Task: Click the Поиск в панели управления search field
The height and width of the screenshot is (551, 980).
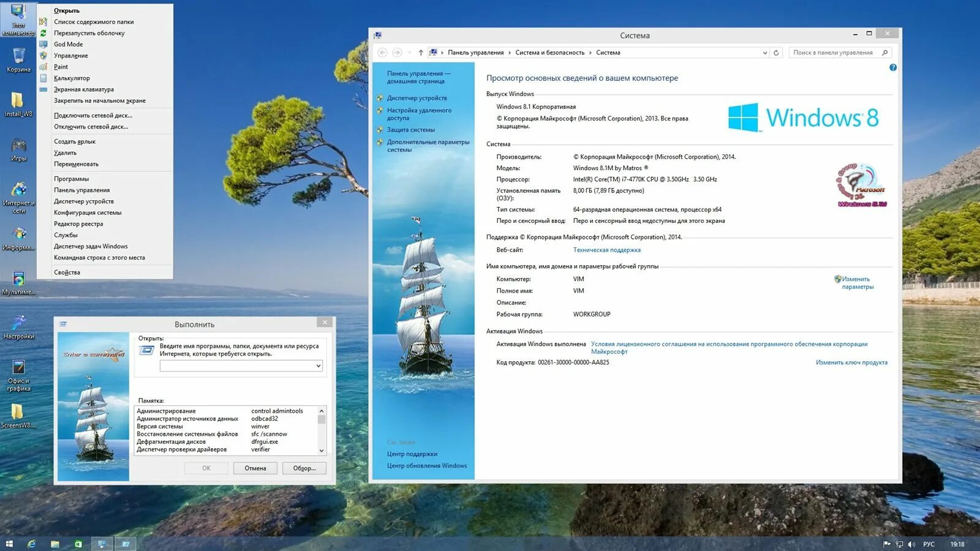Action: 834,53
